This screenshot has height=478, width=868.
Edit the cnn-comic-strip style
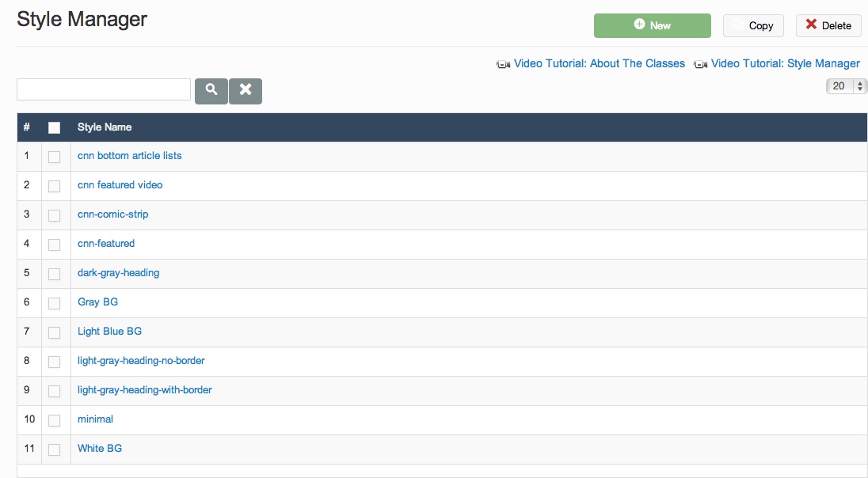(113, 214)
